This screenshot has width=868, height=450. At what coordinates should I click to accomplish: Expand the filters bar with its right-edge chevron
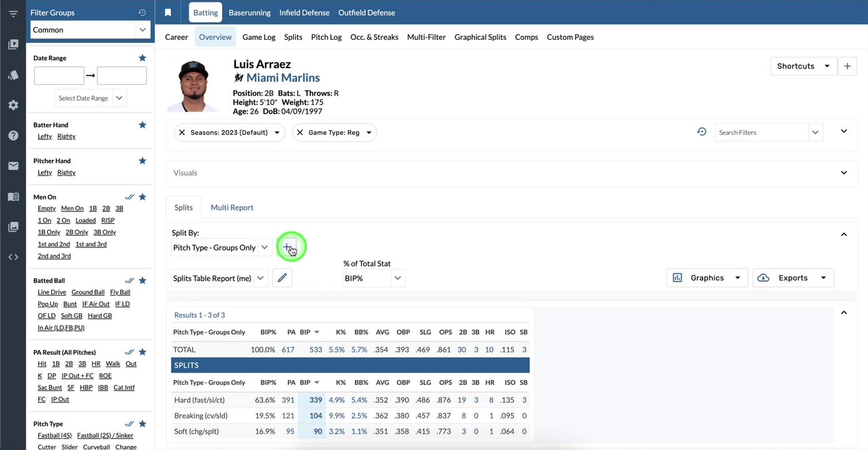[844, 131]
